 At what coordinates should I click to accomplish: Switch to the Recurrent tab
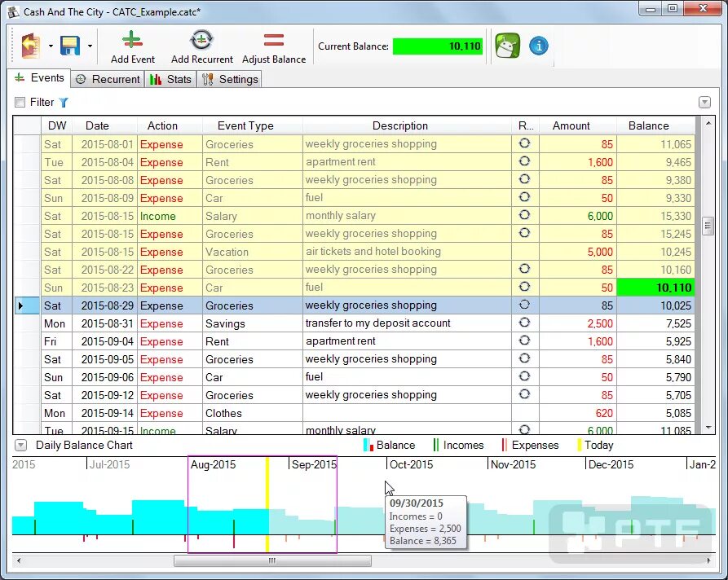click(108, 79)
